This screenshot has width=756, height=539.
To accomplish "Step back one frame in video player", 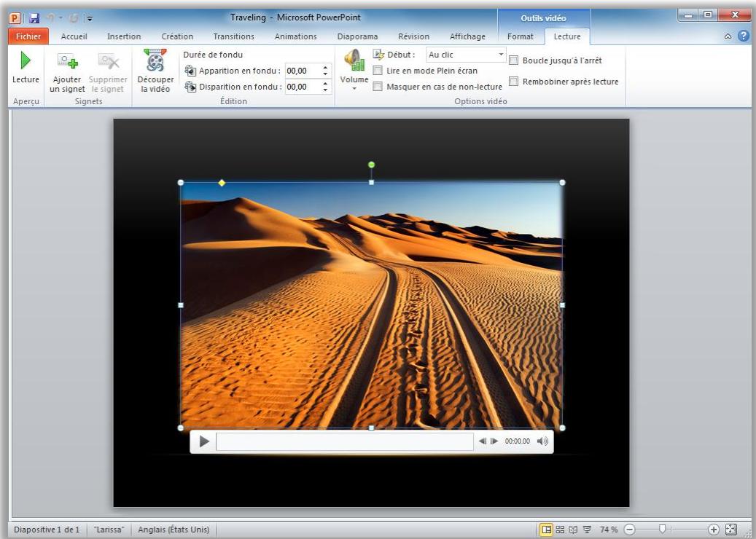I will [x=482, y=441].
